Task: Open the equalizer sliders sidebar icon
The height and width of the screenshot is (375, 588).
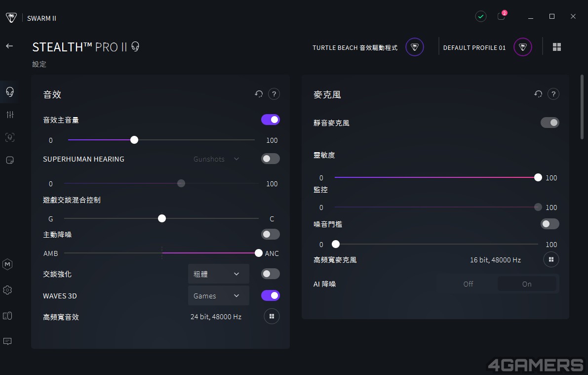Action: tap(10, 115)
